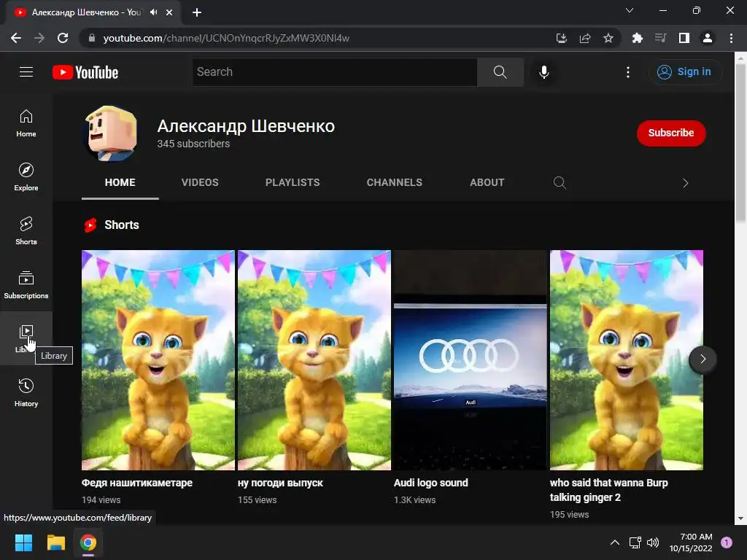Click the YouTube logo

(x=85, y=72)
